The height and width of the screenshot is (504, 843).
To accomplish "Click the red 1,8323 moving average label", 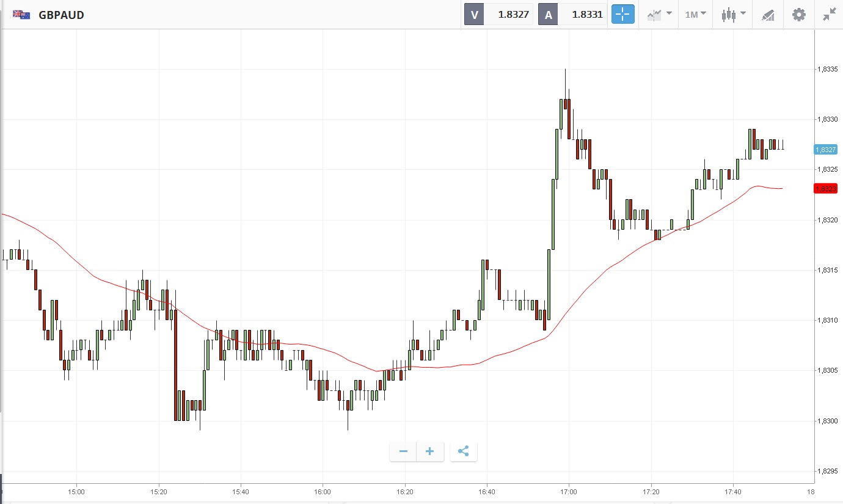I will coord(825,189).
